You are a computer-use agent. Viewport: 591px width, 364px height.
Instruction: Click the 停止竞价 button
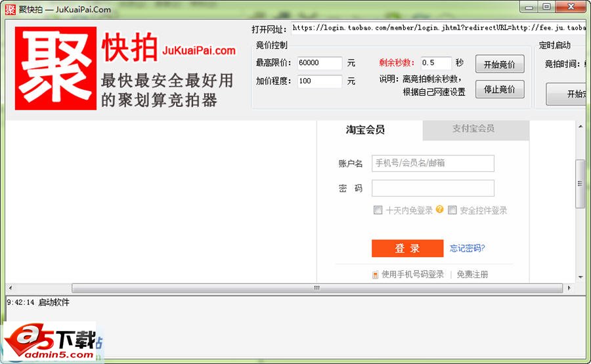coord(500,89)
